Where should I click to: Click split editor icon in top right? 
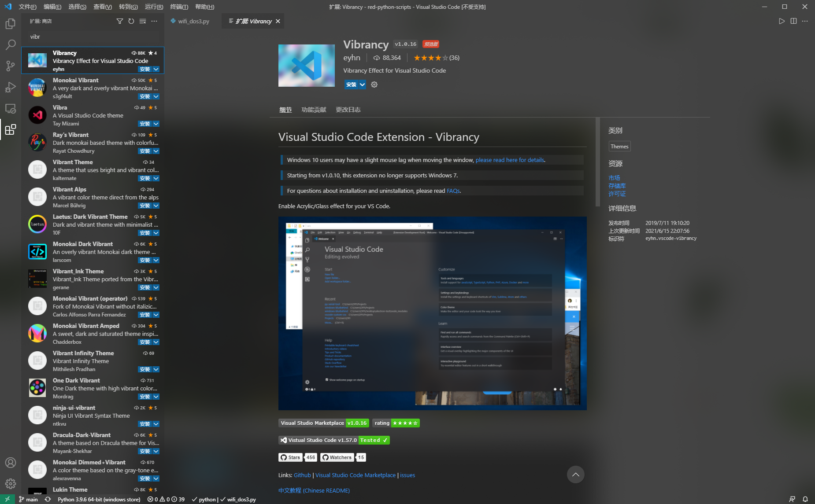coord(793,21)
